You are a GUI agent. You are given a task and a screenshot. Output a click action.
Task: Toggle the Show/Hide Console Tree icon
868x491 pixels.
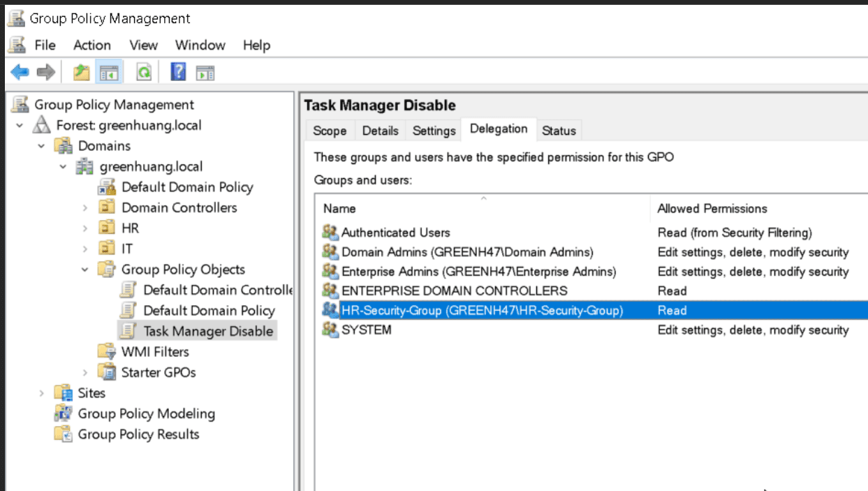(109, 72)
